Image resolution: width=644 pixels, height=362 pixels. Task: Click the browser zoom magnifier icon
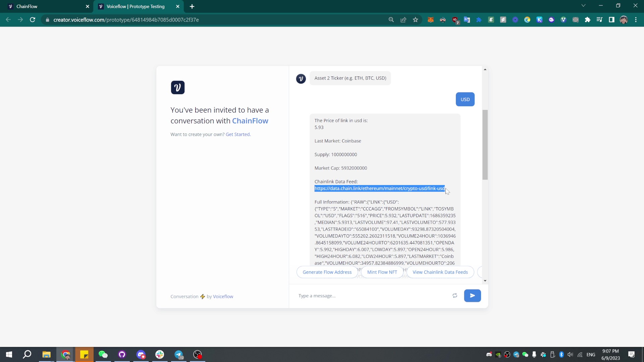pyautogui.click(x=391, y=20)
